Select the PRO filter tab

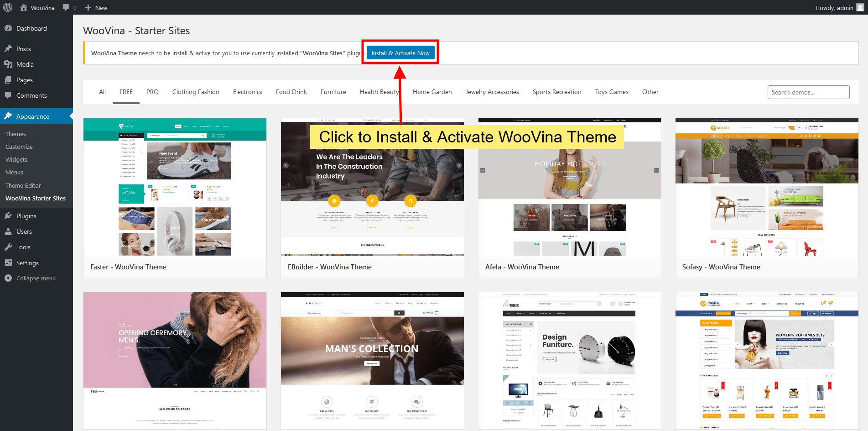pos(152,92)
